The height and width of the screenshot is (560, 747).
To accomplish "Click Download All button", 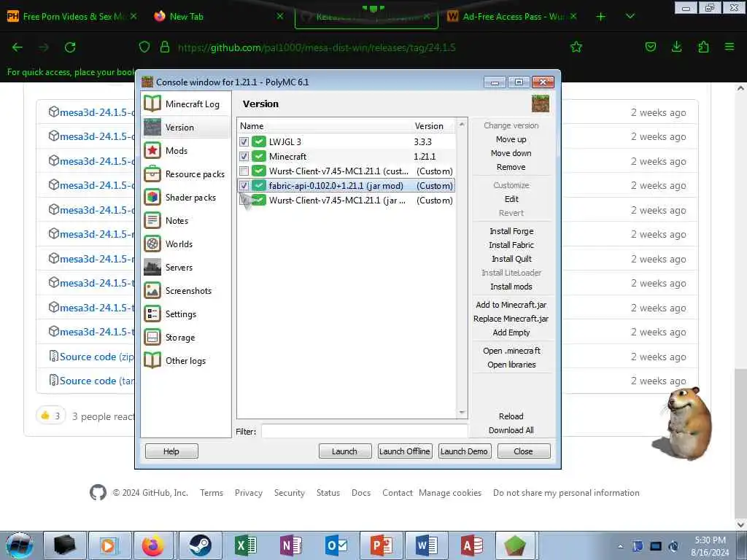I will [511, 430].
